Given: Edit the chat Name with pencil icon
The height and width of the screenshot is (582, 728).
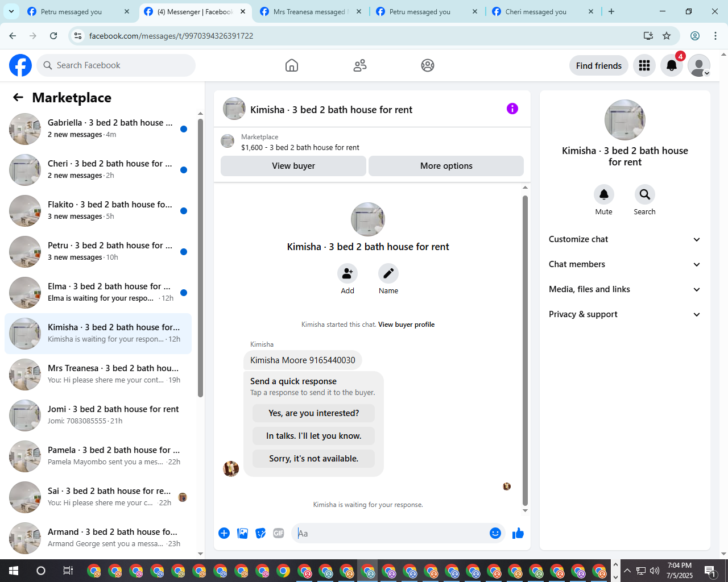Looking at the screenshot, I should point(388,273).
